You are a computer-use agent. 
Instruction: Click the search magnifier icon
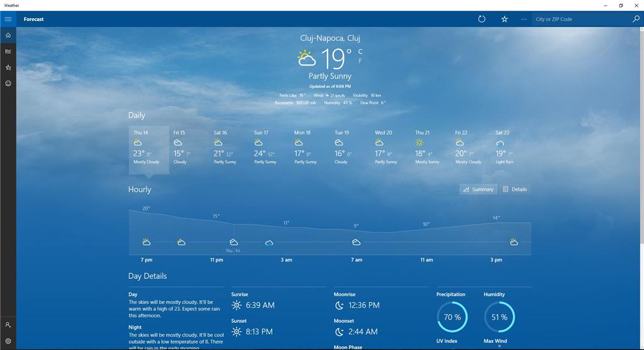(636, 19)
